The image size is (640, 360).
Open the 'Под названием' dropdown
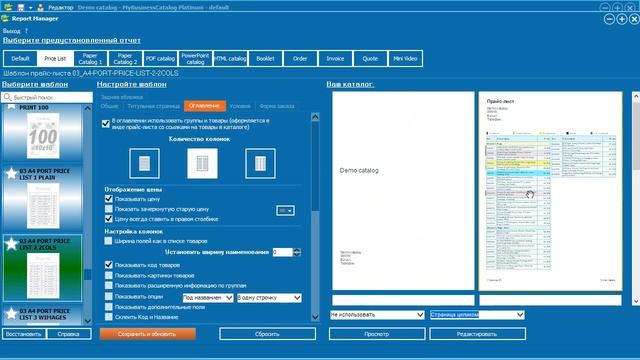(x=208, y=298)
